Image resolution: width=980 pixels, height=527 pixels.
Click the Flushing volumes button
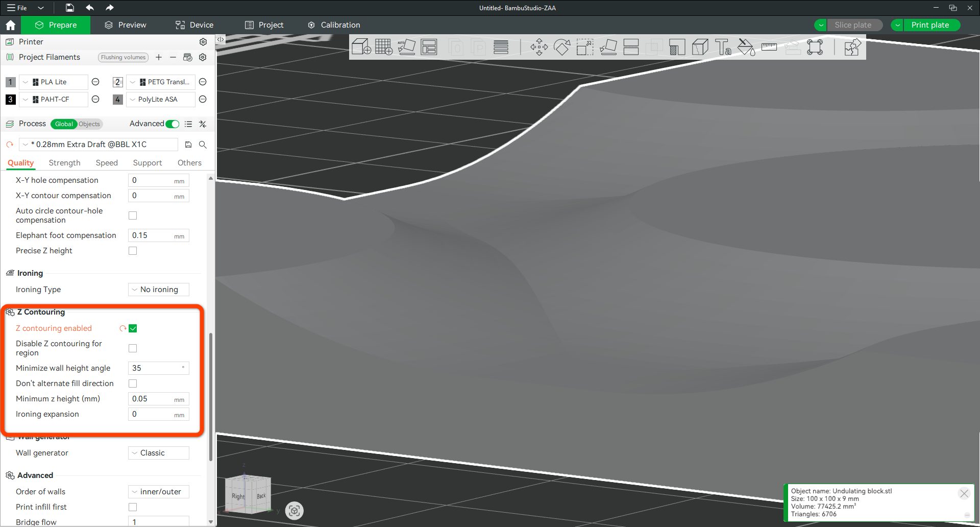click(x=123, y=57)
